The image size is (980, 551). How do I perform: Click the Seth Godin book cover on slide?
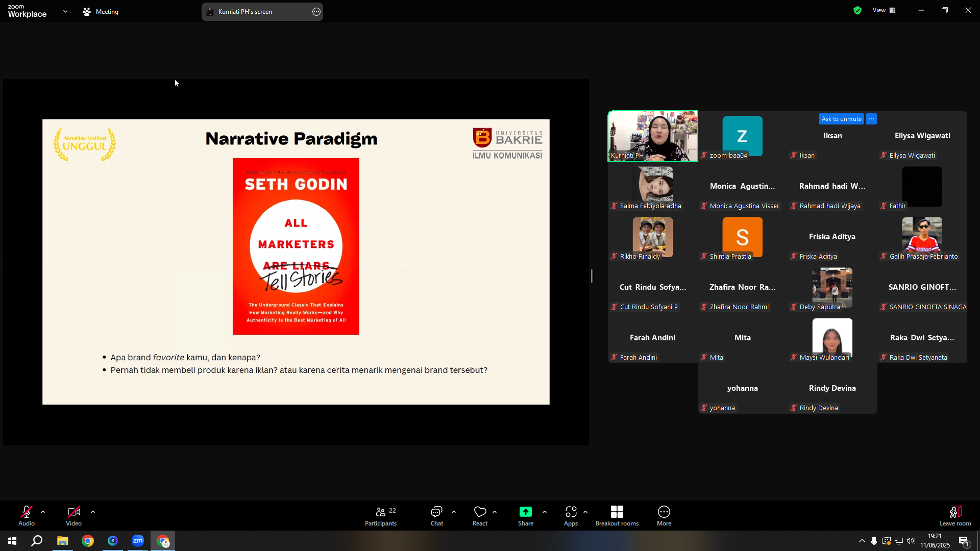296,246
